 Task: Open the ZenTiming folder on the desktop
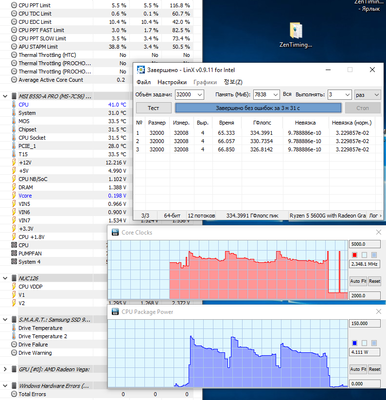296,31
